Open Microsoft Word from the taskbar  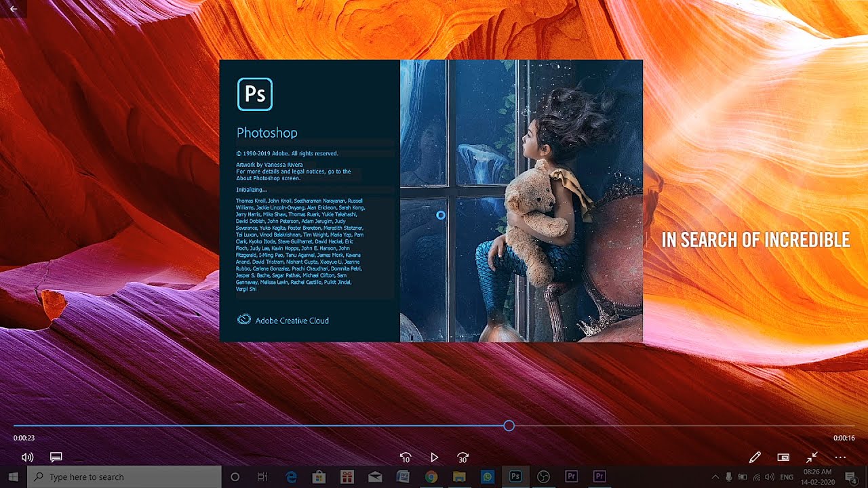[403, 476]
